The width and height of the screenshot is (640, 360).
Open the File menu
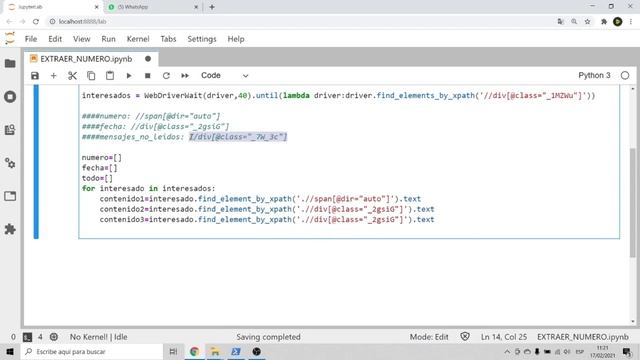tap(31, 39)
